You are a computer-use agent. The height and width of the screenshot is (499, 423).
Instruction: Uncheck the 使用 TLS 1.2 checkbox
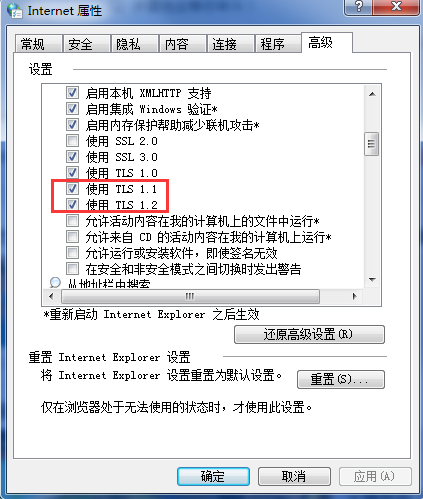point(72,204)
